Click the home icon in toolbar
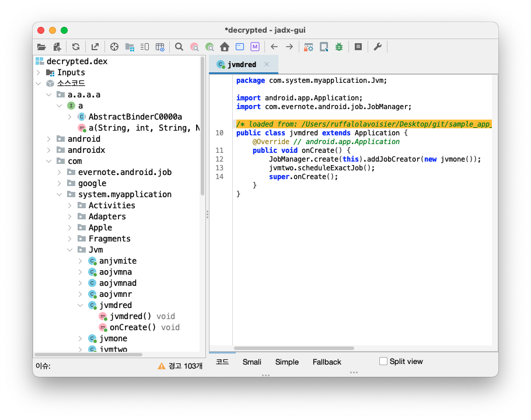Image resolution: width=531 pixels, height=420 pixels. [225, 47]
